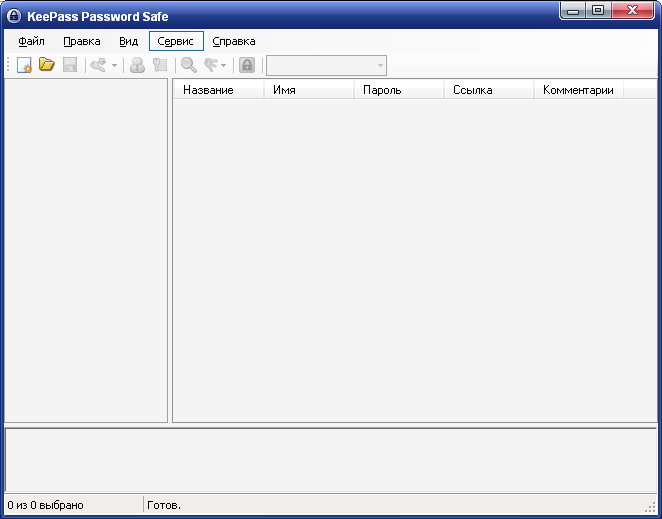Viewport: 662px width, 519px height.
Task: Click the window resize grip in status bar
Action: point(650,506)
